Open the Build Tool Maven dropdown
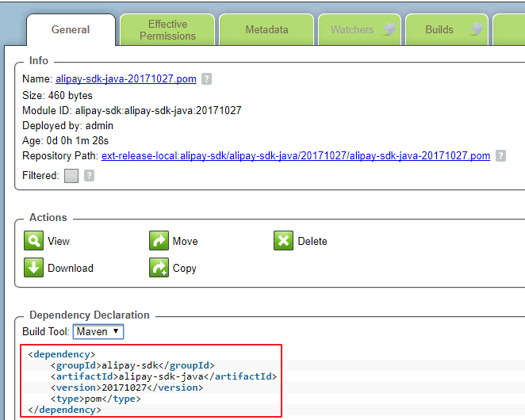Viewport: 525px width, 420px height. pyautogui.click(x=98, y=332)
